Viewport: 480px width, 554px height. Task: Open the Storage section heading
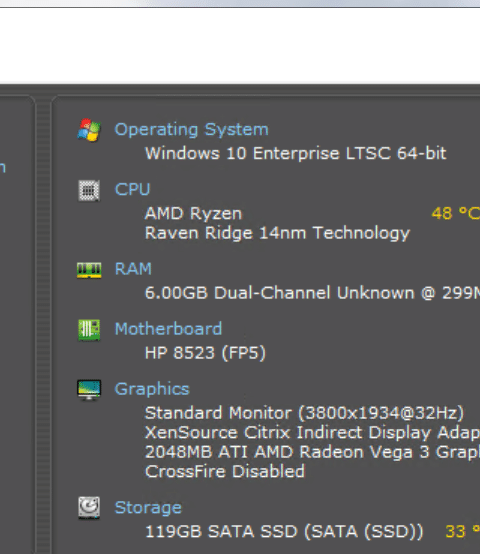point(148,508)
